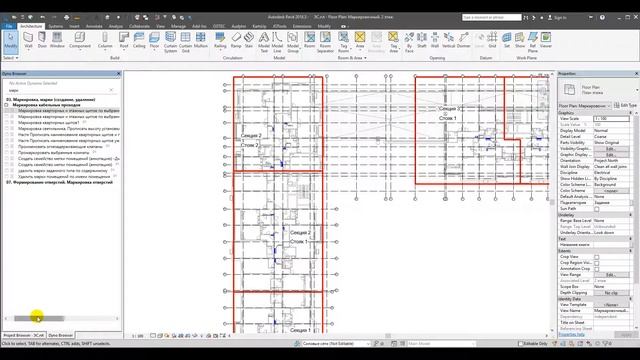Open the work plane Viewer
The height and width of the screenshot is (360, 640).
click(546, 41)
